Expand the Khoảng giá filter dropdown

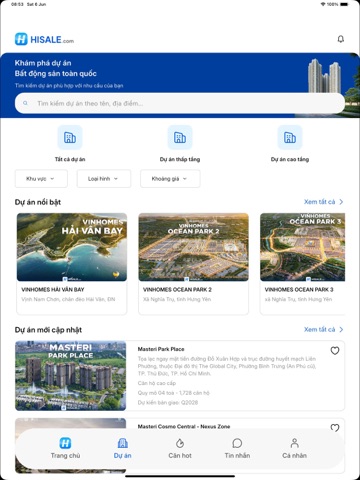coord(170,179)
